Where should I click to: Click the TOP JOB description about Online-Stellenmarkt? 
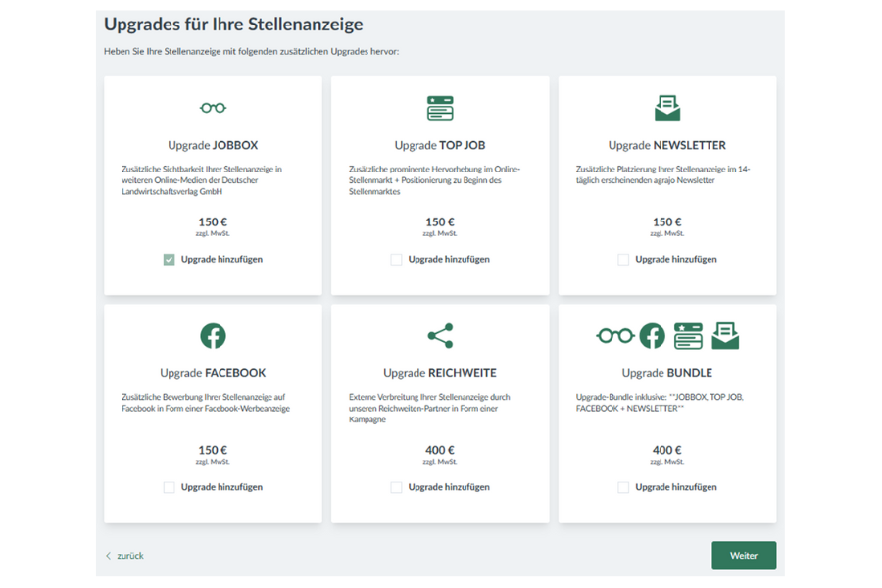click(434, 180)
